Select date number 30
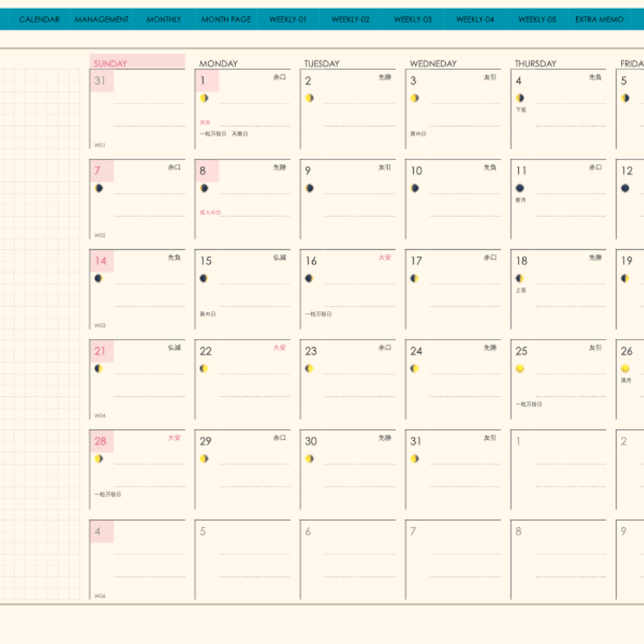644x644 pixels. (311, 441)
